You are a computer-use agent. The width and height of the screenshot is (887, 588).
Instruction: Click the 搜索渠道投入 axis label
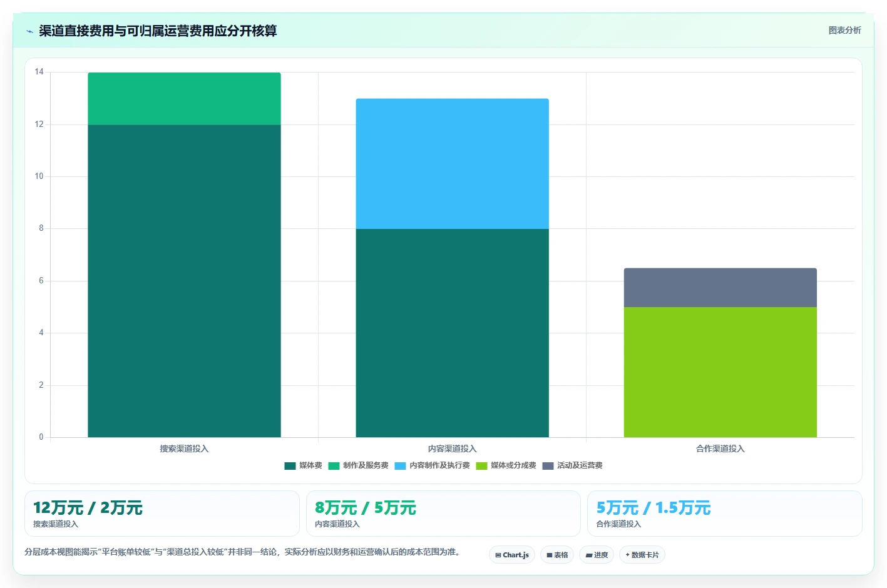[x=184, y=449]
